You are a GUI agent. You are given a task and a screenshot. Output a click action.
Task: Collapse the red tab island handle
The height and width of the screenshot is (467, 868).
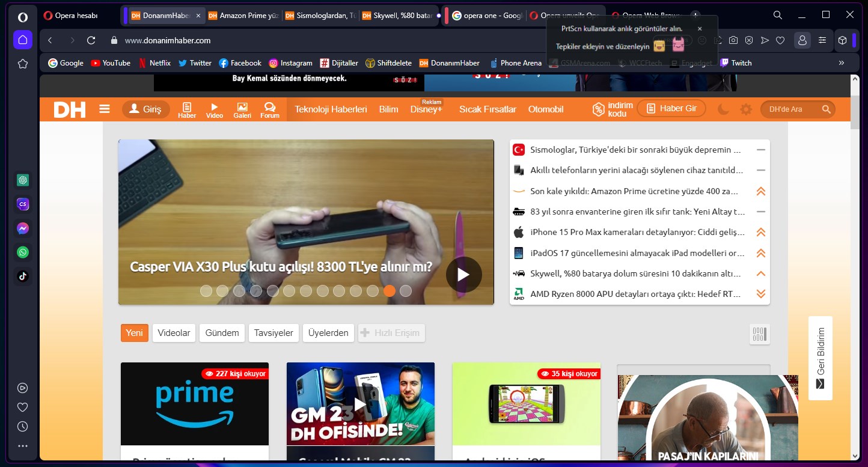coord(447,16)
